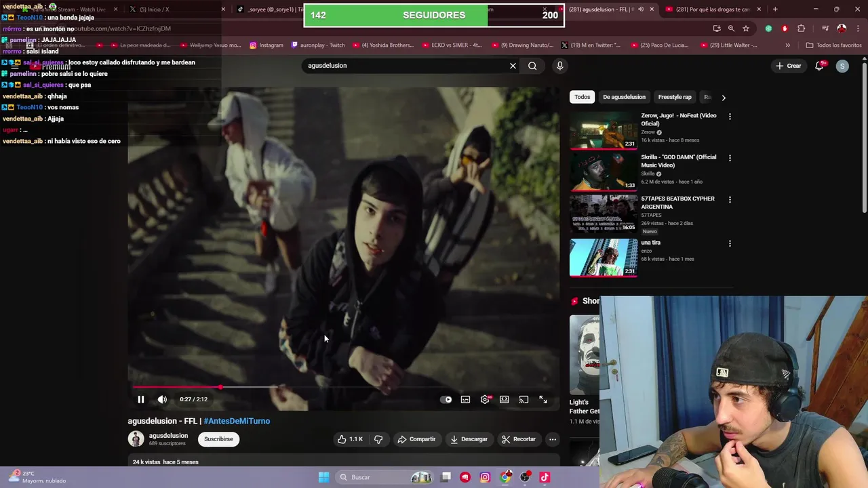
Task: Open 57TAPES BEATBOX CYPHER ARGENTINA video
Action: point(604,214)
